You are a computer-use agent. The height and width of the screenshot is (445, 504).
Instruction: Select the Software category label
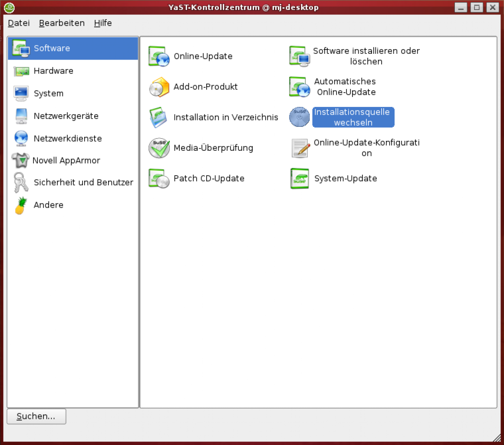[52, 48]
